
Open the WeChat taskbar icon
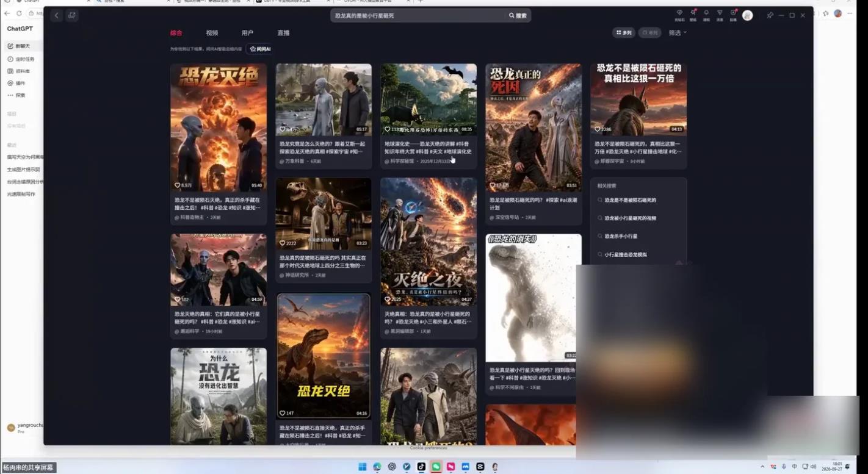point(436,467)
